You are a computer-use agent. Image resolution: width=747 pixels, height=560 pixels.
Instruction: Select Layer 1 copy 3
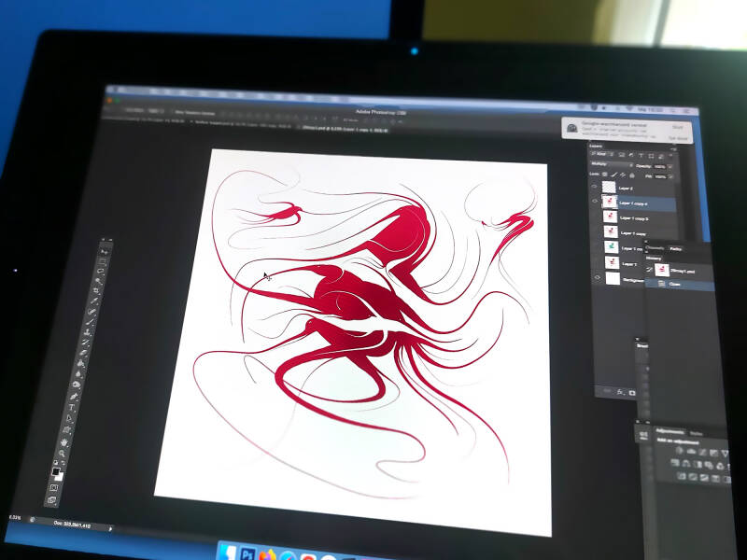click(635, 218)
